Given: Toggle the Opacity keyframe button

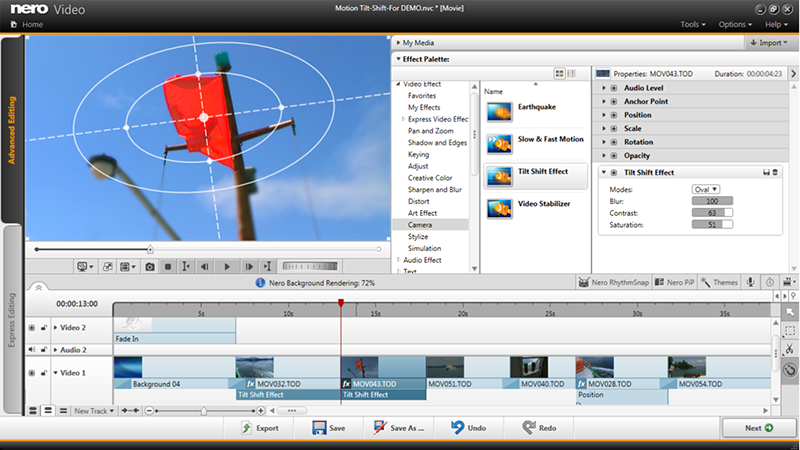Looking at the screenshot, I should point(614,156).
